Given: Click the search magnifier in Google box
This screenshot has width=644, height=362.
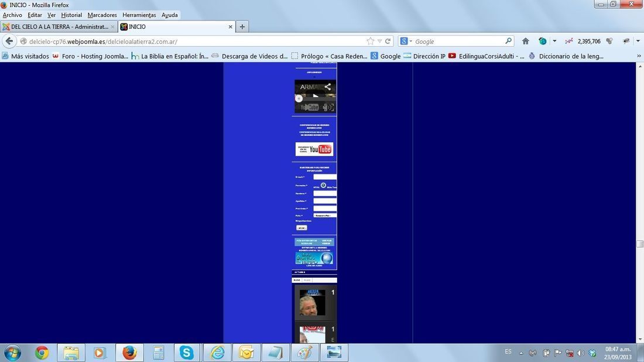Looking at the screenshot, I should 508,41.
